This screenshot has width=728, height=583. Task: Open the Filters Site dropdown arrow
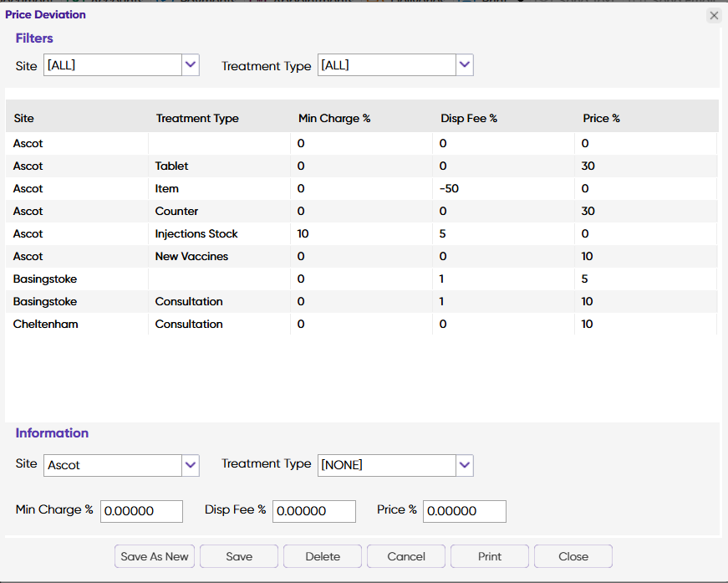pyautogui.click(x=191, y=65)
